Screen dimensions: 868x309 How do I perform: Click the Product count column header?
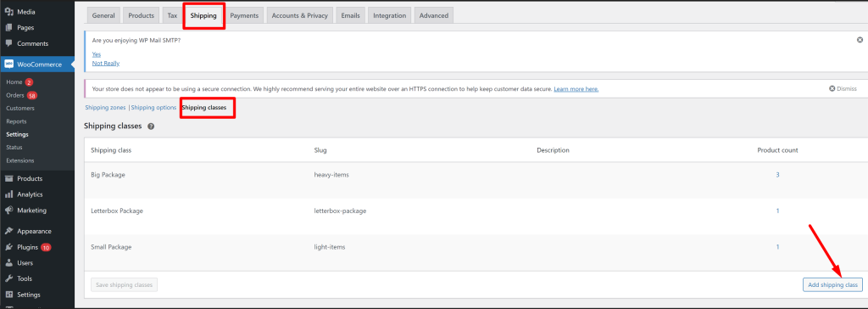click(777, 150)
